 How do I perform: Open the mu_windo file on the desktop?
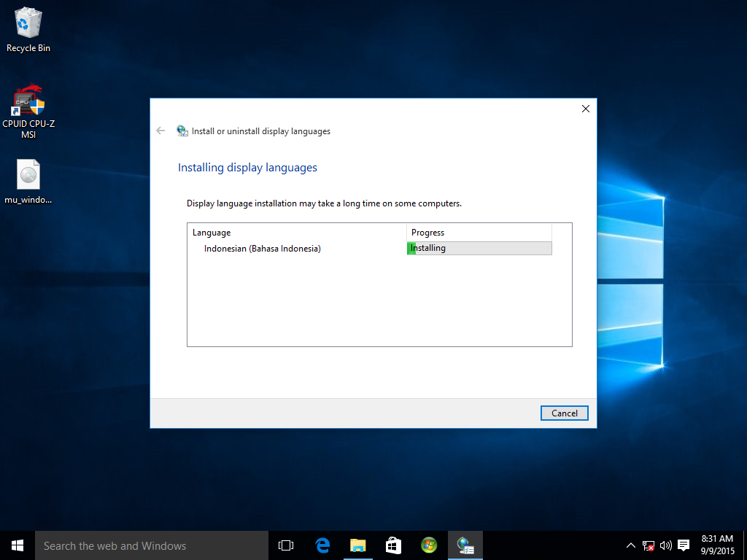click(x=28, y=175)
